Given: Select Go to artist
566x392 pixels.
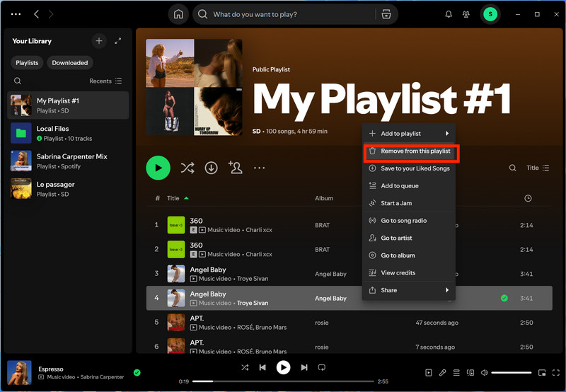Looking at the screenshot, I should [409, 238].
